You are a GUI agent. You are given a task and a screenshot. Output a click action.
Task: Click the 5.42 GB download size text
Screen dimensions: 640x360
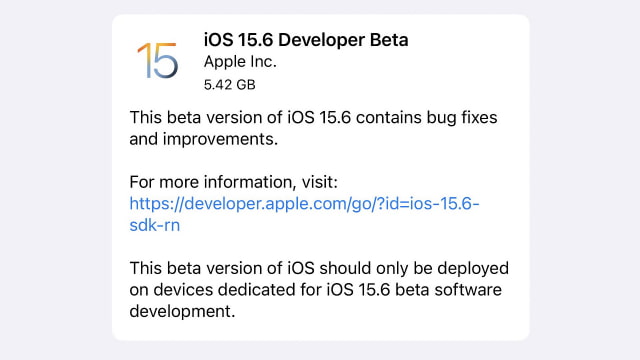coord(229,84)
